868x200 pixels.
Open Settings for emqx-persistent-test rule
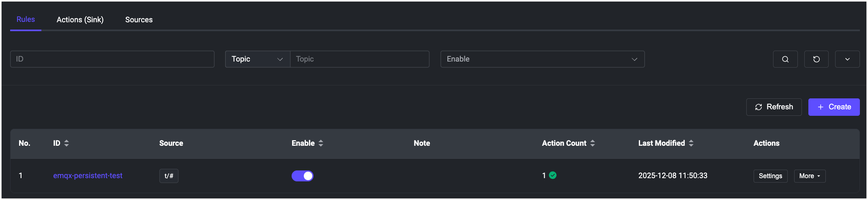pos(770,176)
